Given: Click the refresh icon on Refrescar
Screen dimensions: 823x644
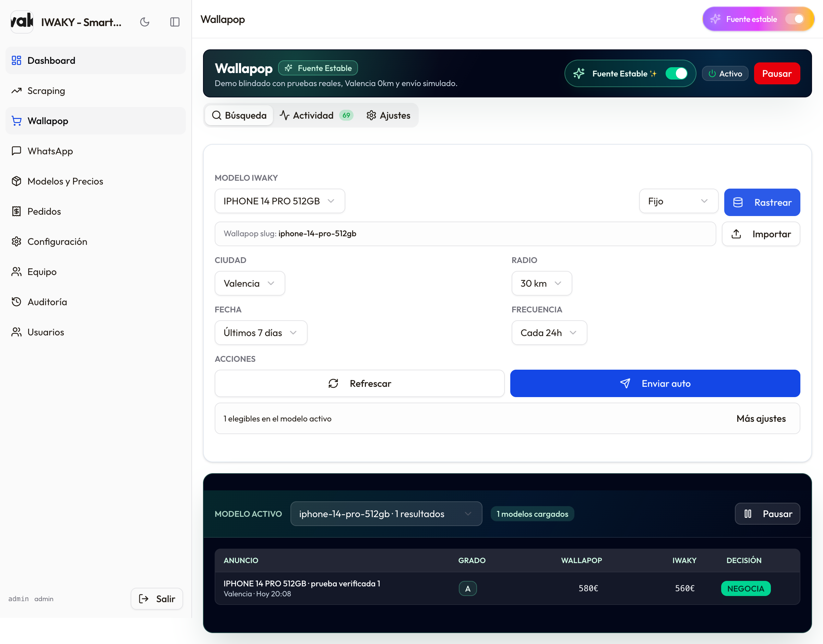Looking at the screenshot, I should tap(333, 383).
